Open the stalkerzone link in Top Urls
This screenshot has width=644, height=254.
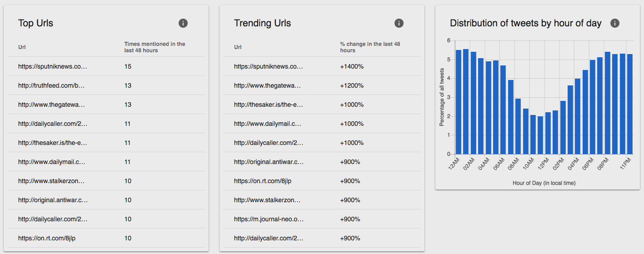(52, 181)
